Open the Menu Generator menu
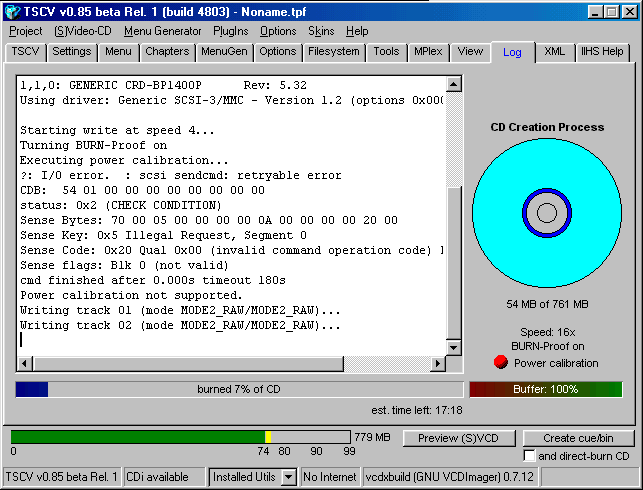 162,31
